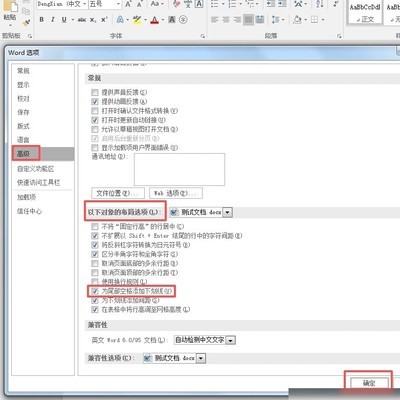The width and height of the screenshot is (400, 400).
Task: Click the Grow Font larger A icon
Action: click(128, 4)
